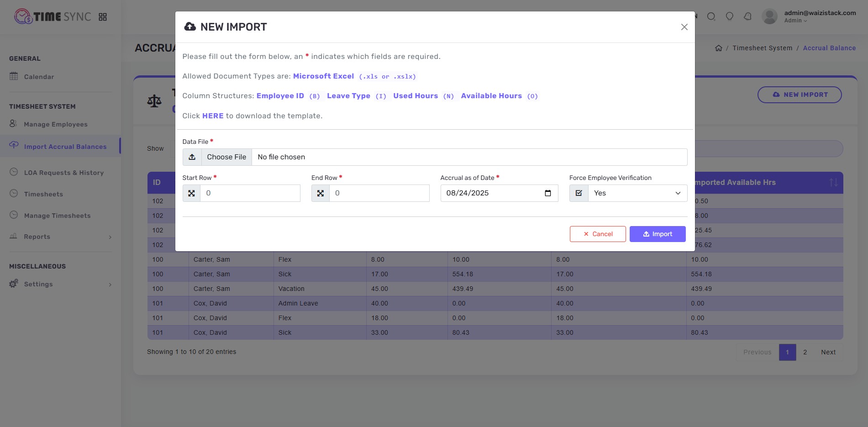Click the lightbulb icon in top bar
The image size is (868, 427).
click(x=730, y=16)
